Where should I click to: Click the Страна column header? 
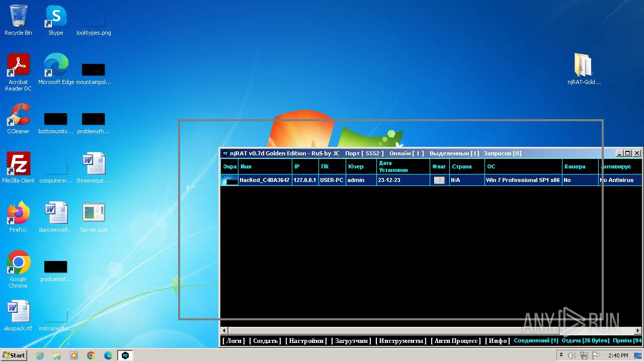pyautogui.click(x=467, y=166)
